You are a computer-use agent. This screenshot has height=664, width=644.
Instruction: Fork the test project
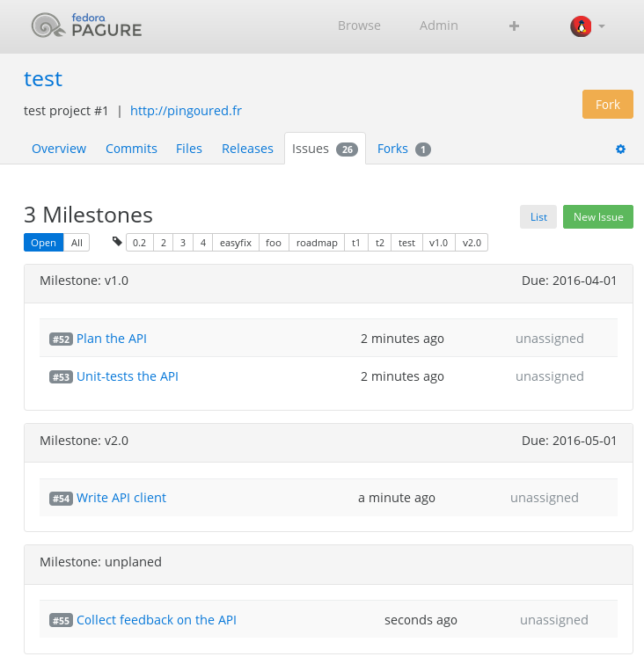(x=607, y=104)
